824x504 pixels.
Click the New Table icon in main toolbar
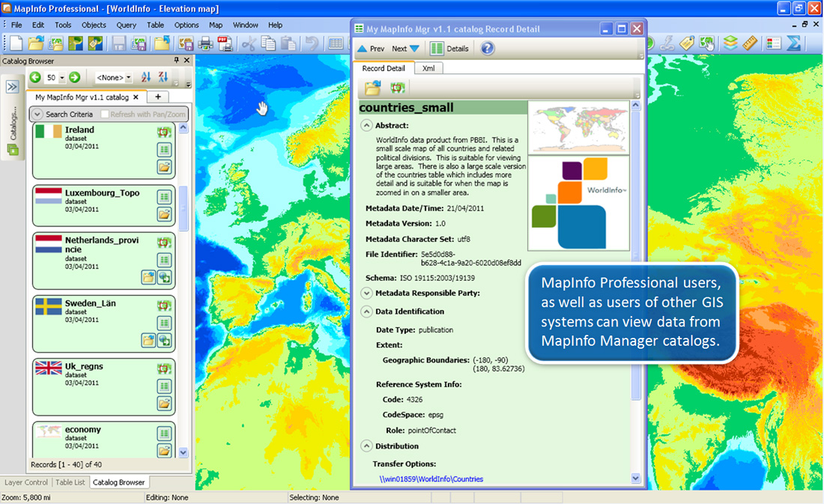16,43
